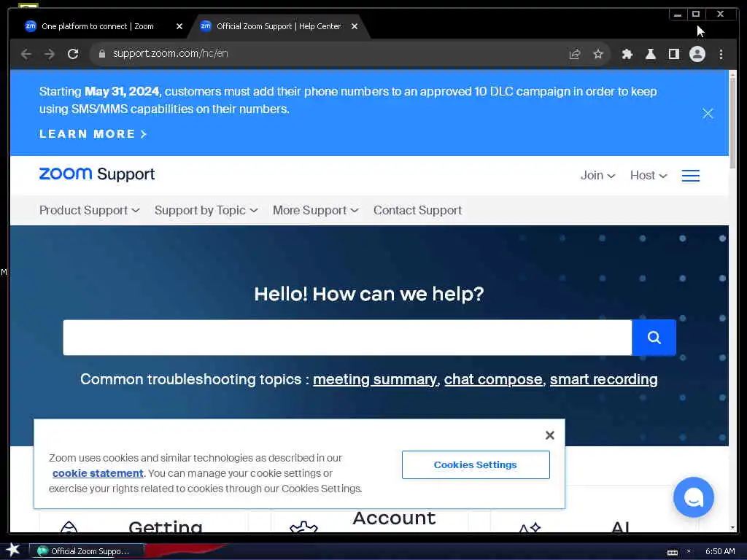747x560 pixels.
Task: Switch to 'One platform to connect | Zoom' tab
Action: (97, 26)
